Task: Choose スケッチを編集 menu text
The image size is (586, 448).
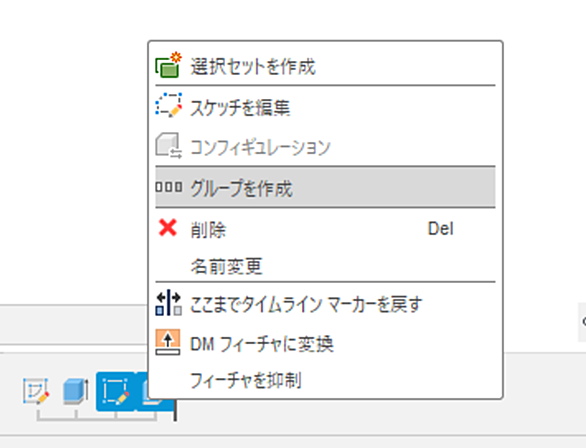Action: tap(240, 108)
